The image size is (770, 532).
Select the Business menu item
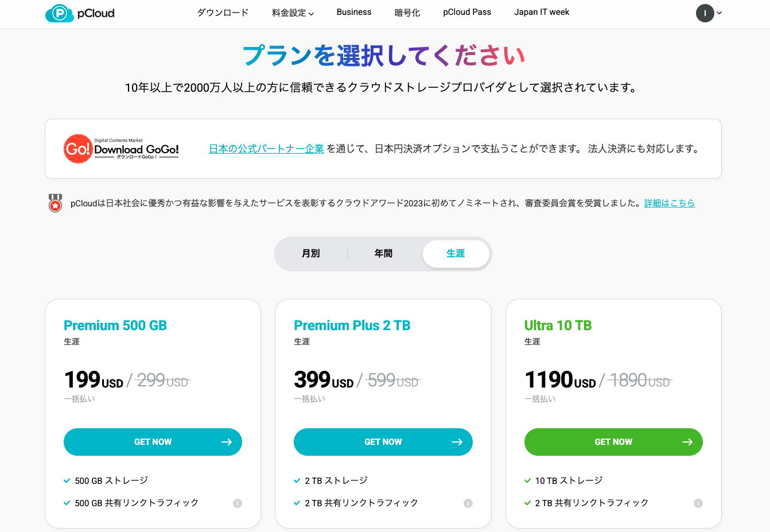354,13
